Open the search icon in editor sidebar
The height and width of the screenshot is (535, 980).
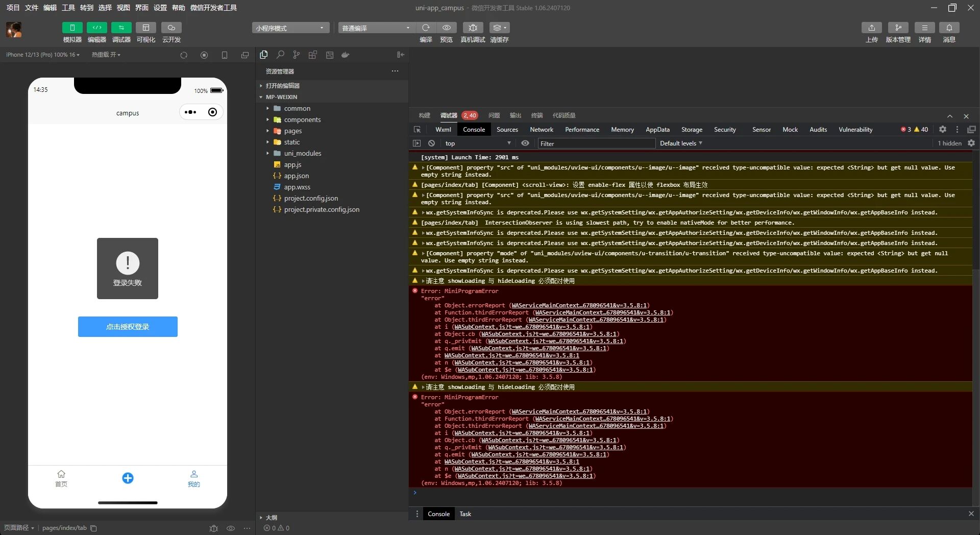point(280,55)
